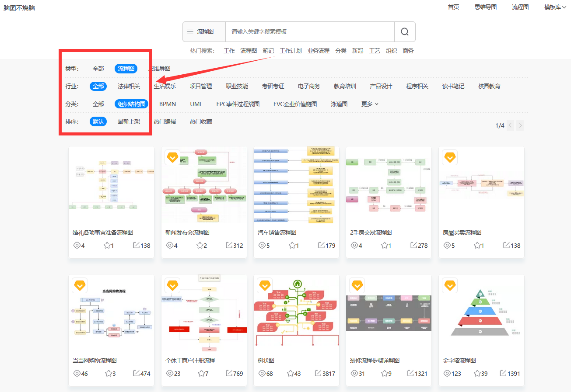Image resolution: width=571 pixels, height=392 pixels.
Task: Open the 模板库 dropdown in top navigation
Action: point(552,7)
